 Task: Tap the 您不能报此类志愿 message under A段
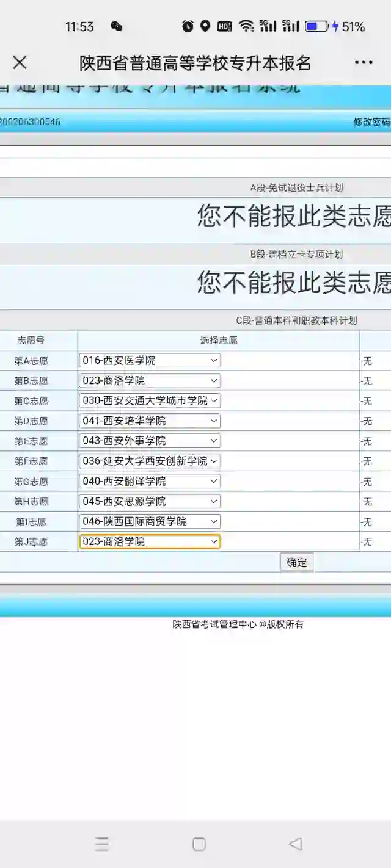pos(294,216)
